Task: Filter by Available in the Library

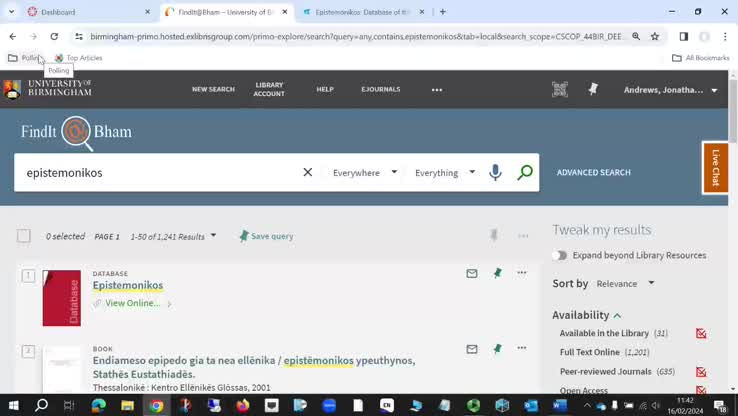Action: click(604, 333)
